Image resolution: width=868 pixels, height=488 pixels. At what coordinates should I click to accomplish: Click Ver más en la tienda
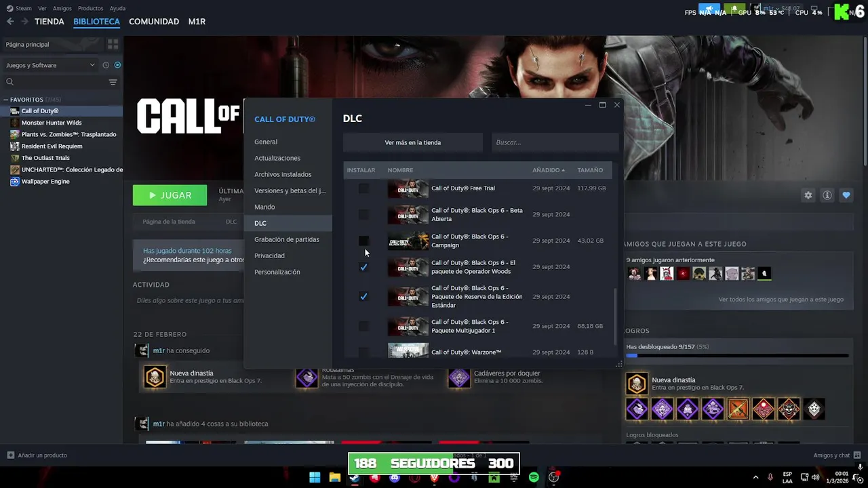click(x=412, y=142)
